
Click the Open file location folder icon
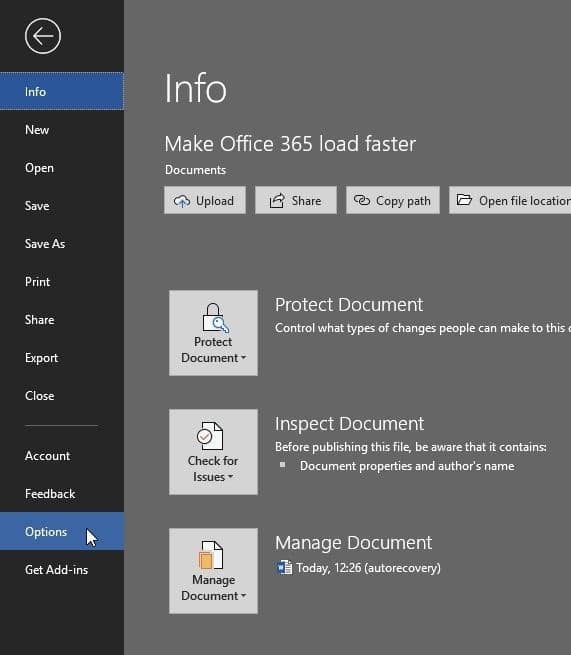pyautogui.click(x=464, y=200)
